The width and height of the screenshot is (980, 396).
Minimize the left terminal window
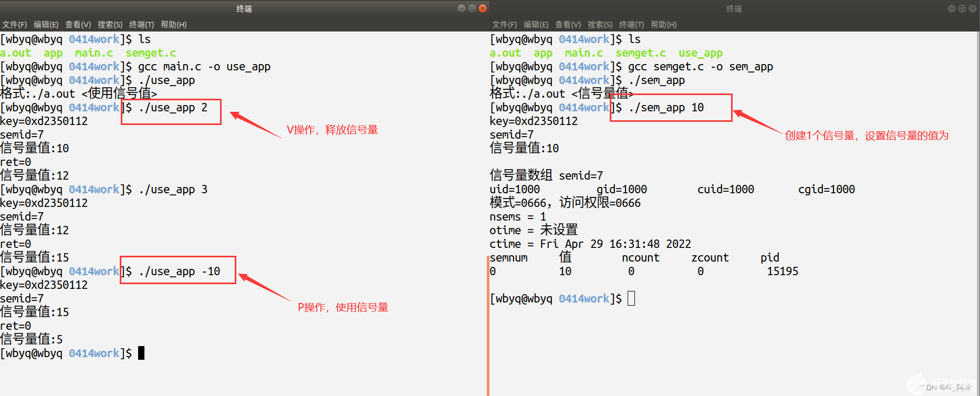[x=462, y=8]
